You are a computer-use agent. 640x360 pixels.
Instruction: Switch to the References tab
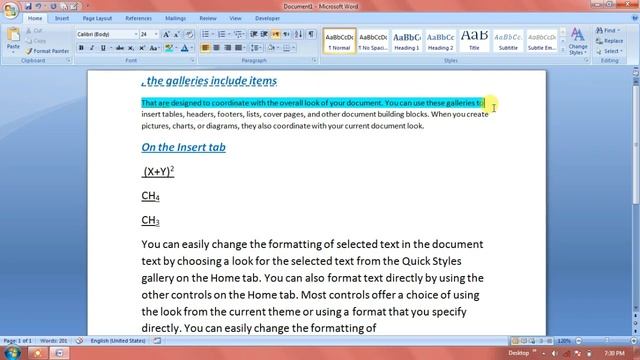138,18
